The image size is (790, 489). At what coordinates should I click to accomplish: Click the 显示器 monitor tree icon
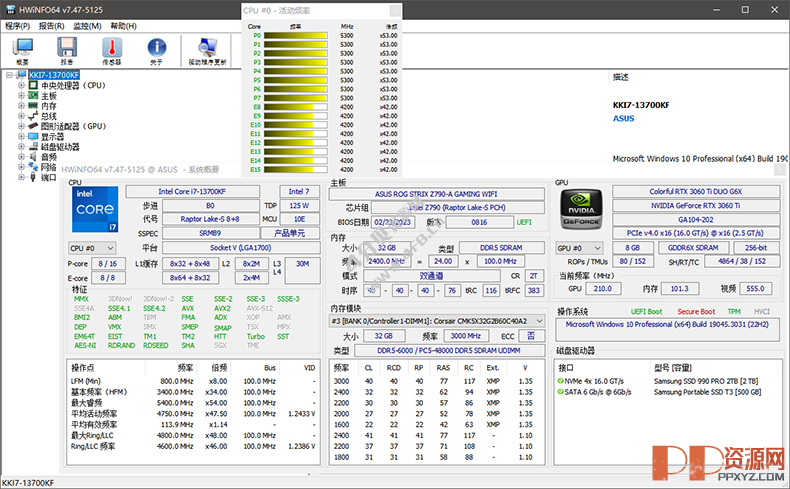[x=33, y=136]
